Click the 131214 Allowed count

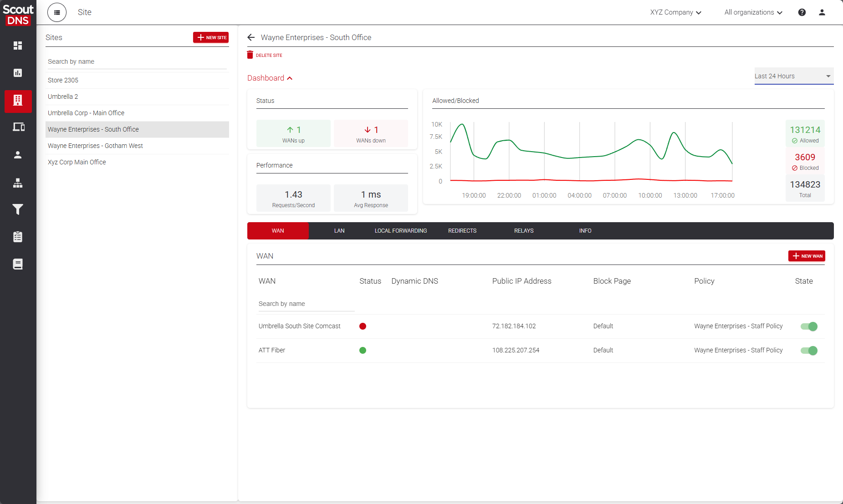tap(805, 130)
